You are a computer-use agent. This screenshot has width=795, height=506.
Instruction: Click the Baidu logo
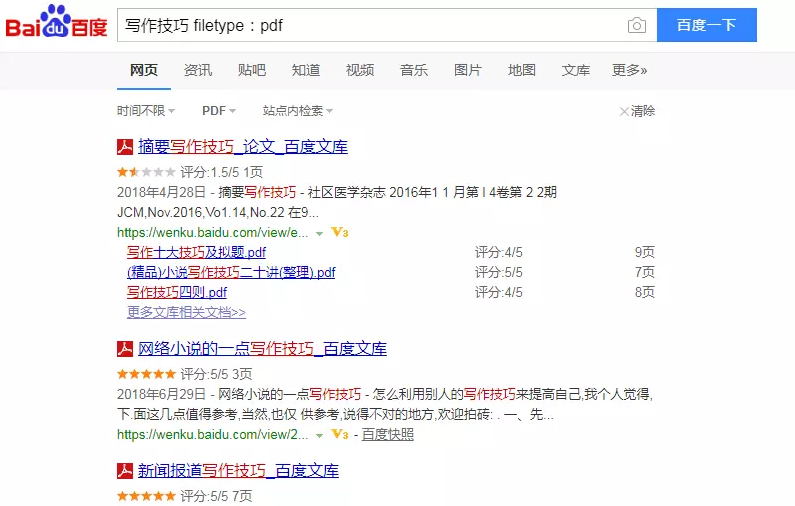point(56,22)
